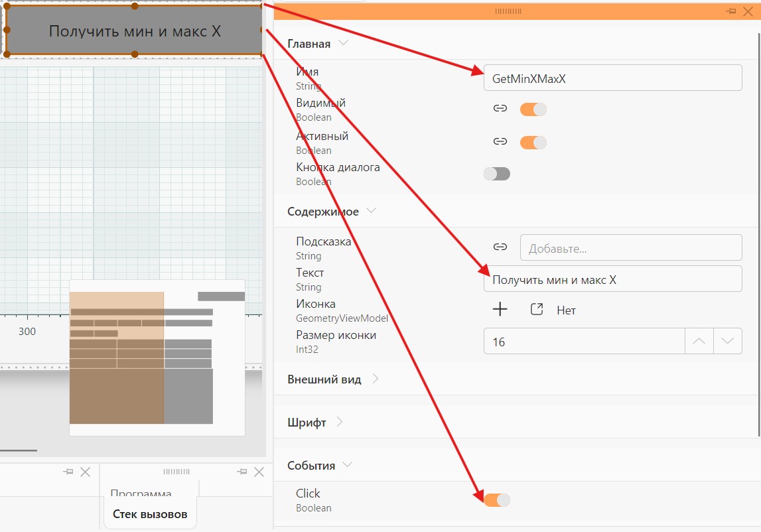This screenshot has width=761, height=532.
Task: Close the Стек вызовов panel
Action: tap(259, 472)
